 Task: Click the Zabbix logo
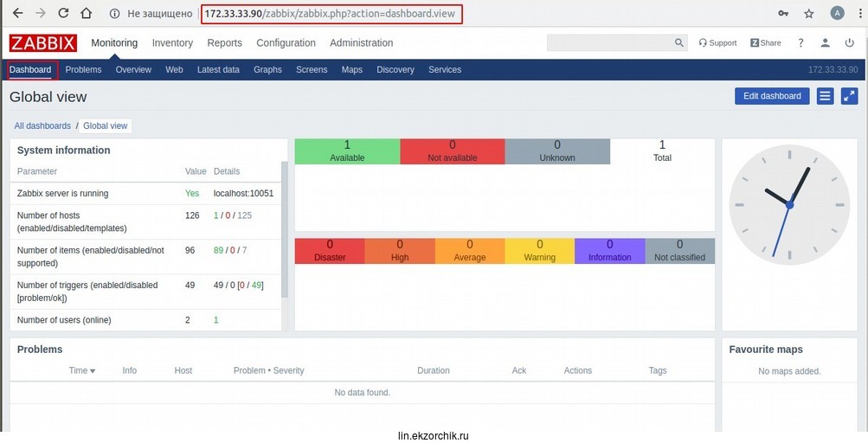[43, 43]
